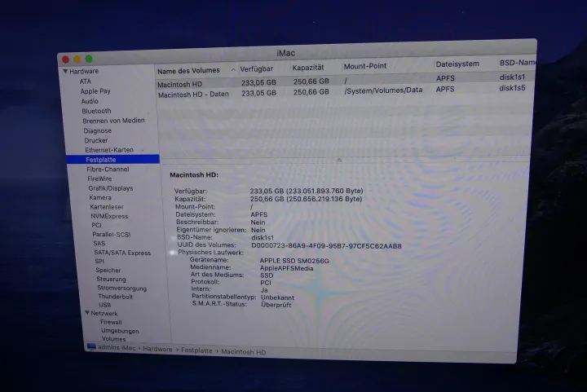The image size is (587, 392).
Task: Click APPLE SSD SM0256G device name
Action: (294, 261)
